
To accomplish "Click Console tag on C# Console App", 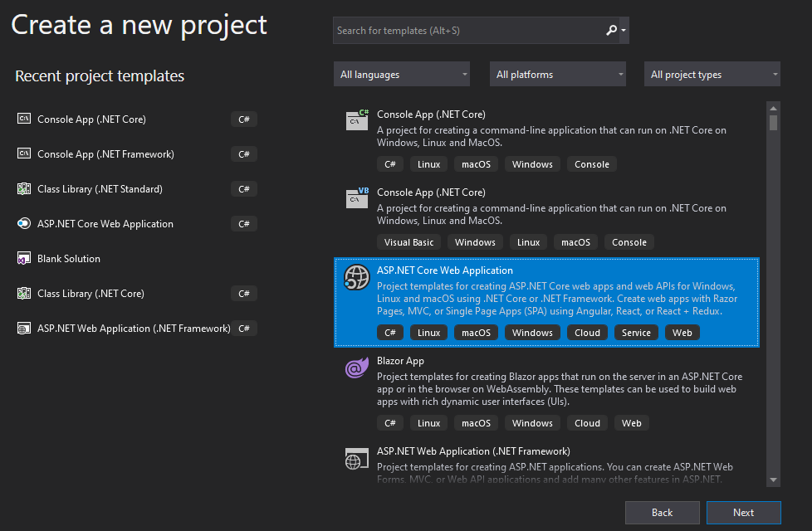I will pos(592,164).
